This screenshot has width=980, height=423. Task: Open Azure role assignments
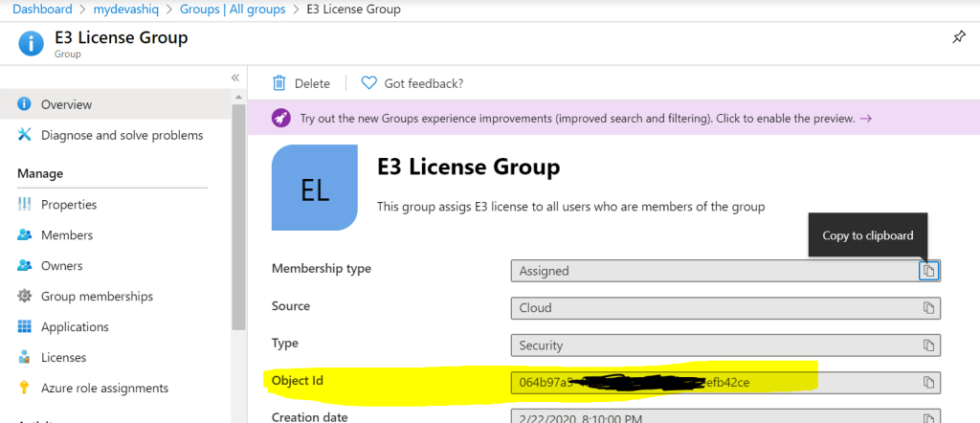tap(104, 388)
